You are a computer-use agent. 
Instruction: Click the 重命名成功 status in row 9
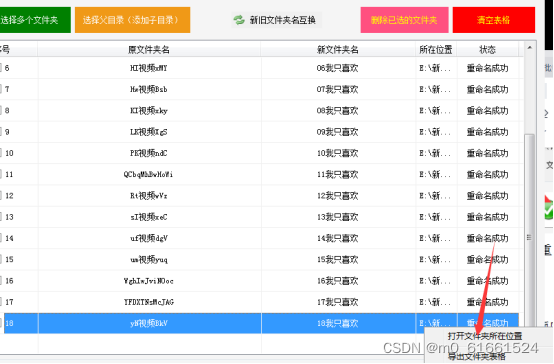pyautogui.click(x=488, y=132)
